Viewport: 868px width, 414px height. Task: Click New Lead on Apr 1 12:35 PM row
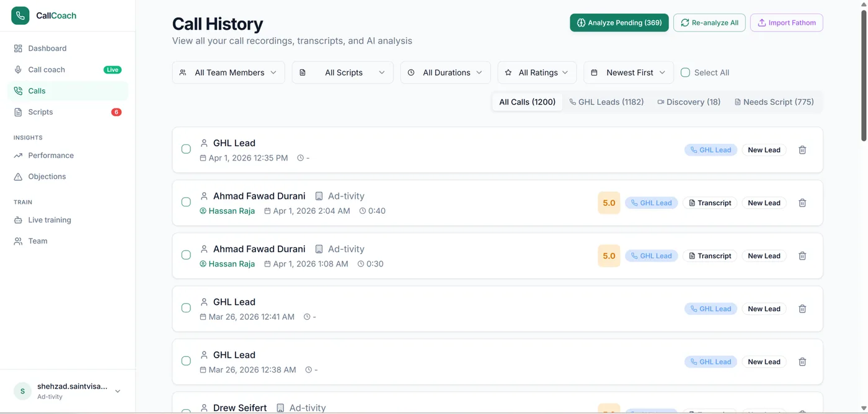pos(764,150)
